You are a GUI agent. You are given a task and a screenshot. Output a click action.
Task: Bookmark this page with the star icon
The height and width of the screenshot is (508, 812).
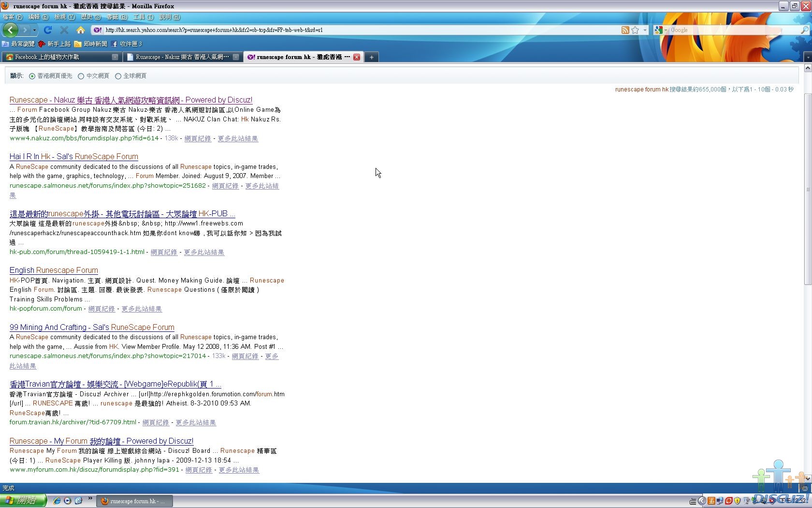pos(635,30)
